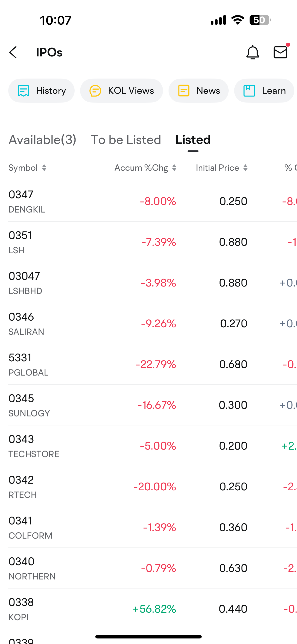Sort by Initial Price arrows
Viewport: 297px width, 644px height.
245,168
